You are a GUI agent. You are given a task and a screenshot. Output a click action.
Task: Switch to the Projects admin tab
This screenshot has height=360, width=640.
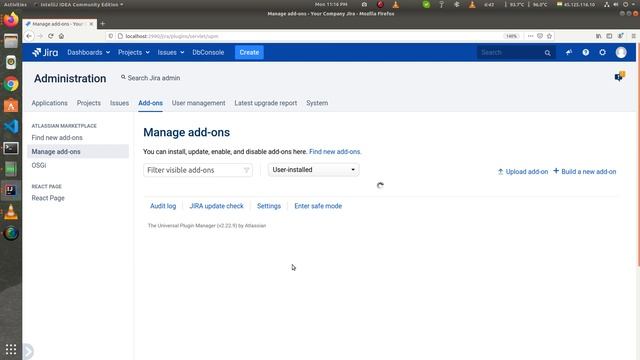[x=89, y=103]
